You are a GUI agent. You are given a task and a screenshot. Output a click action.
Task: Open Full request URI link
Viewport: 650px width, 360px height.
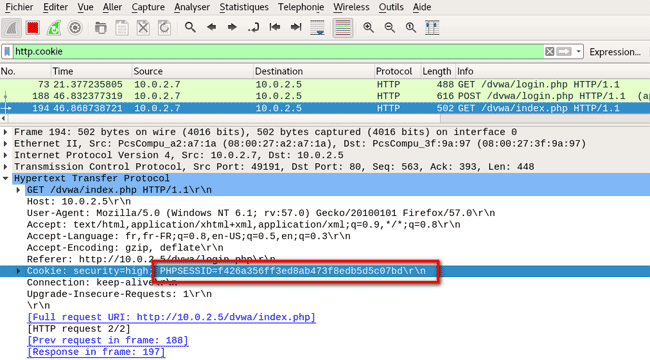(x=171, y=317)
